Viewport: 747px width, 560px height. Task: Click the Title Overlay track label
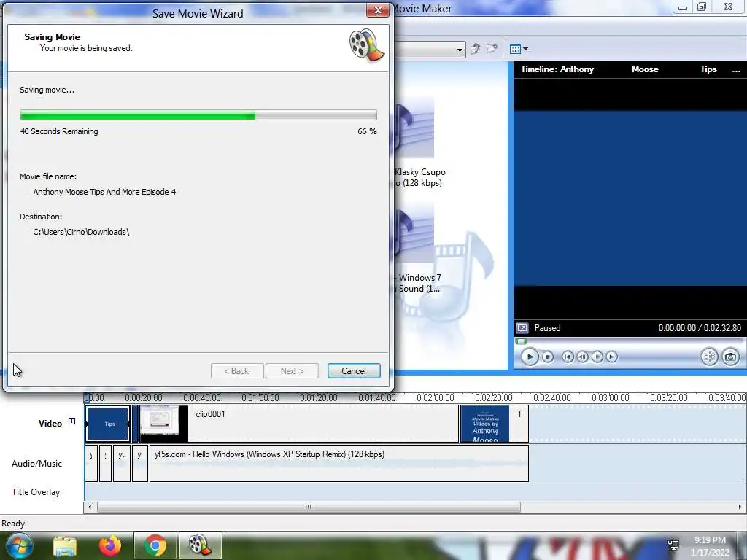[x=36, y=492]
